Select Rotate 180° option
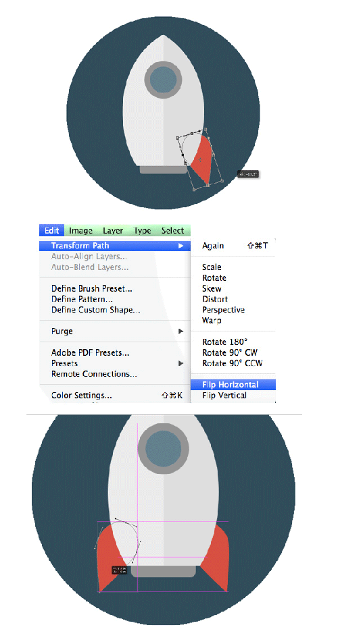Image resolution: width=338 pixels, height=644 pixels. 224,342
